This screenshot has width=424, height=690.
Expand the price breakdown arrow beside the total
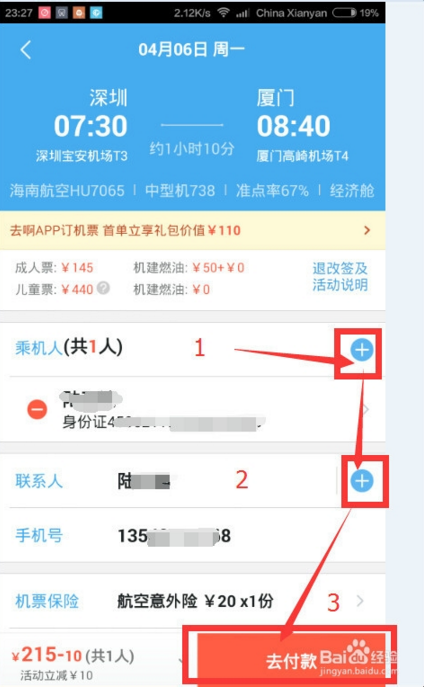[180, 659]
